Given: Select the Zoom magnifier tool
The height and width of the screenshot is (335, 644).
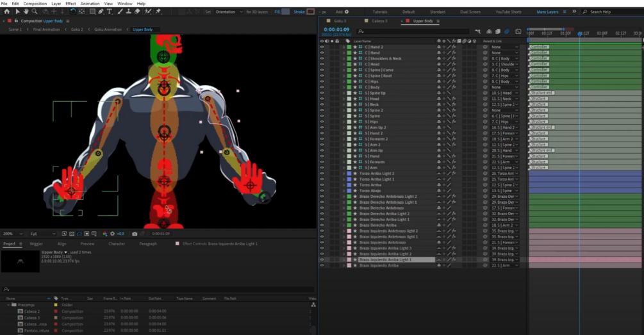Looking at the screenshot, I should point(35,12).
